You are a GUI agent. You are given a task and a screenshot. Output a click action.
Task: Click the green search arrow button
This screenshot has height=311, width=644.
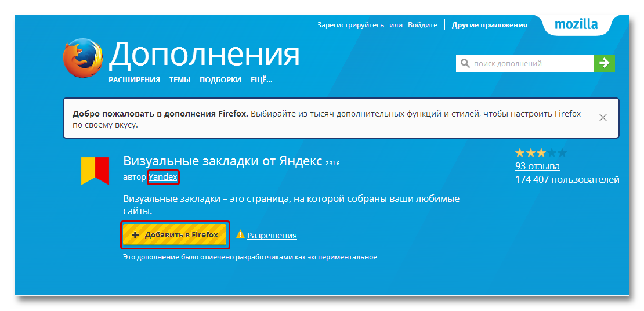pyautogui.click(x=604, y=63)
